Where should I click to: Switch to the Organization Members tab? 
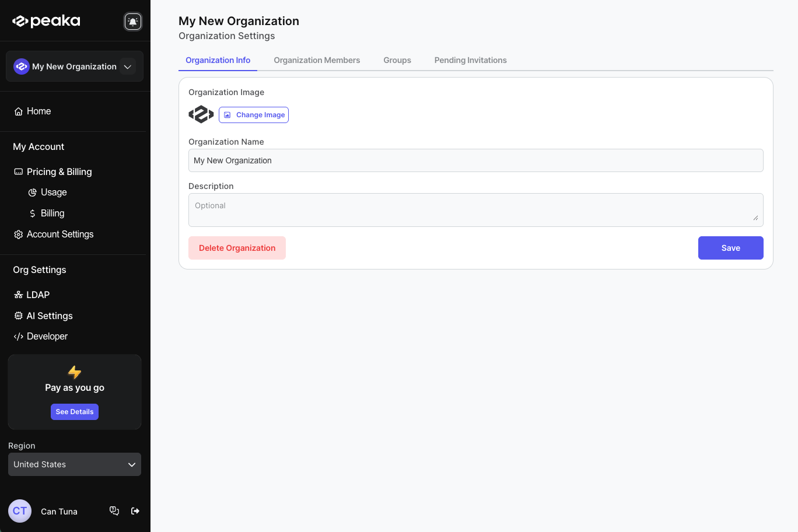317,60
